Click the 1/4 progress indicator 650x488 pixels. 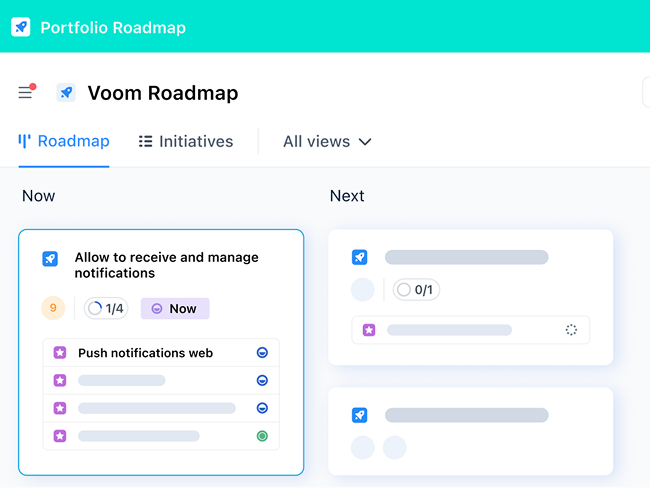coord(106,308)
